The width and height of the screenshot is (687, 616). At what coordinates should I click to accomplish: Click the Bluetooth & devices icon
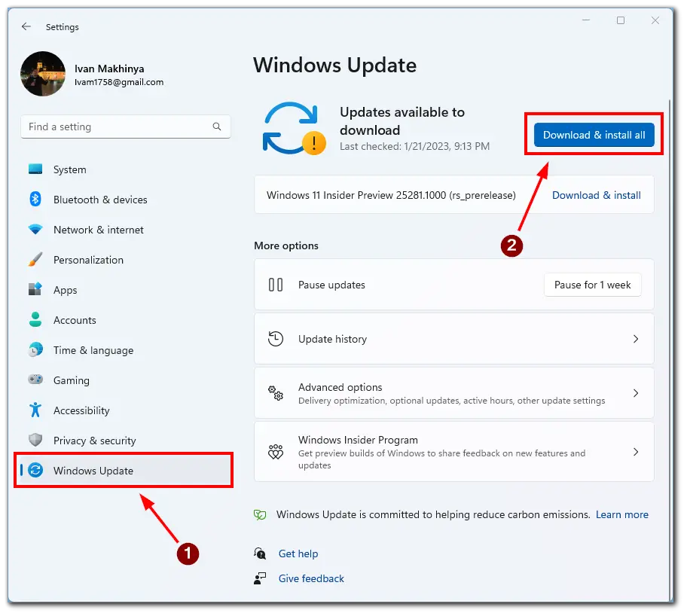coord(35,200)
